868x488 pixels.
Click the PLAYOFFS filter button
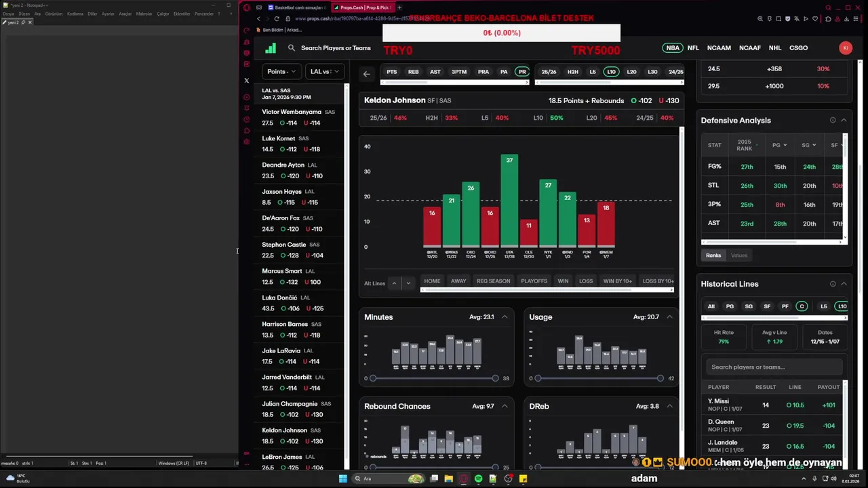click(x=534, y=281)
